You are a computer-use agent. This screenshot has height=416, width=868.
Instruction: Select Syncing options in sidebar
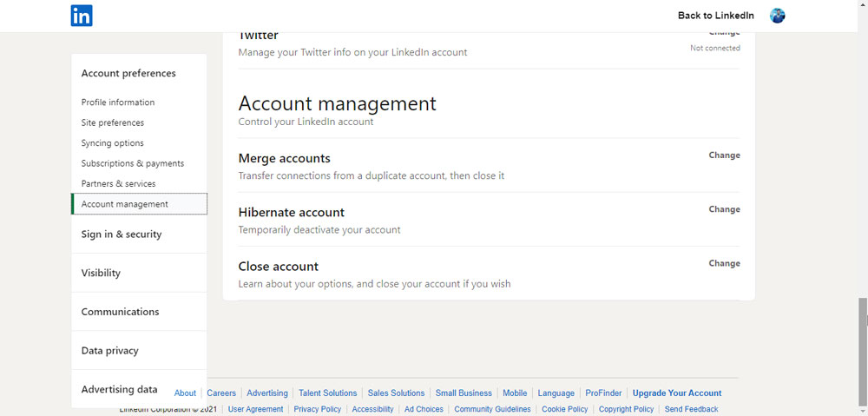(x=112, y=143)
